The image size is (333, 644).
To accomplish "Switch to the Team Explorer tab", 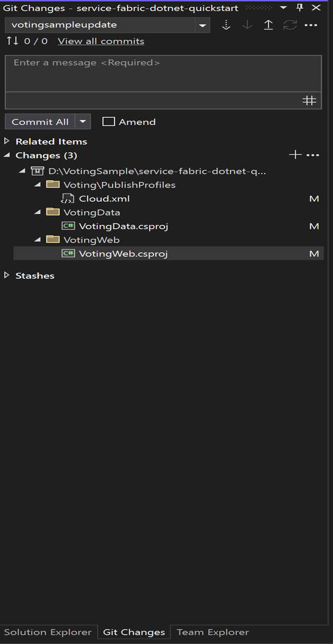I will [212, 631].
